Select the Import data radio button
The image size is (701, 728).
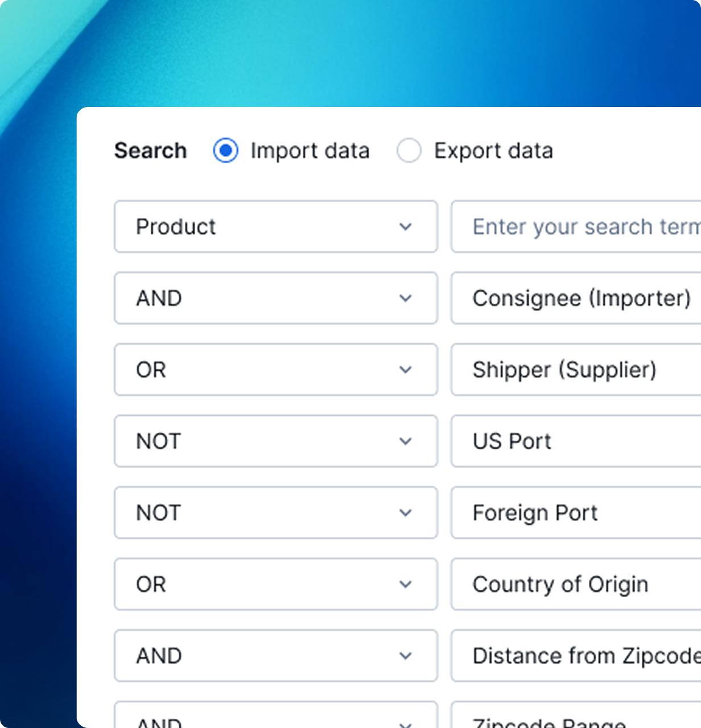pyautogui.click(x=226, y=151)
